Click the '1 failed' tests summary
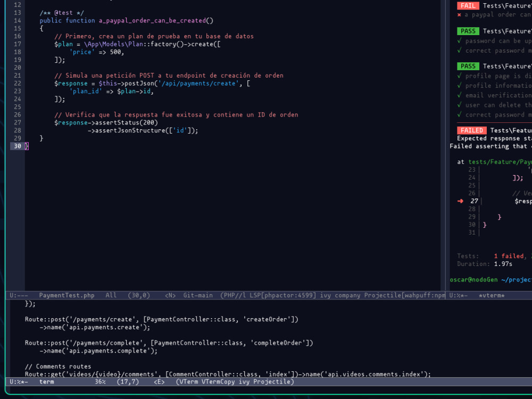Viewport: 532px width, 399px height. pos(510,256)
